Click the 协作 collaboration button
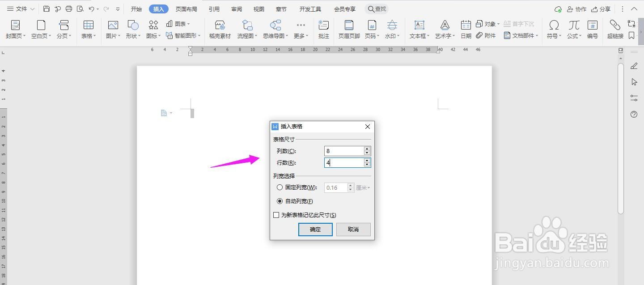Screen dimensions: 644x285 click(576, 9)
